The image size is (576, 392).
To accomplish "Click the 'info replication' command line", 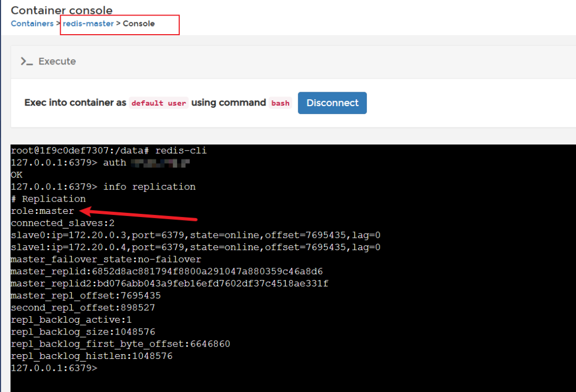I will click(103, 187).
